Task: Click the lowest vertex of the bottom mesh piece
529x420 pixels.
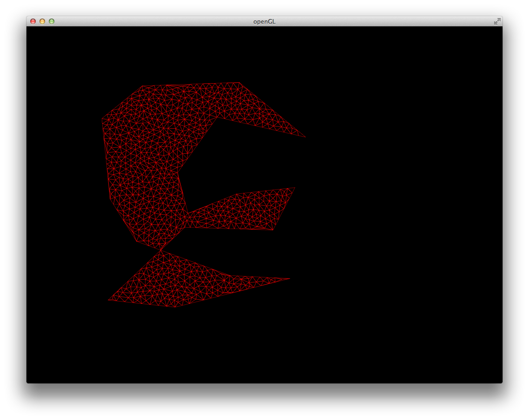Action: [x=175, y=307]
